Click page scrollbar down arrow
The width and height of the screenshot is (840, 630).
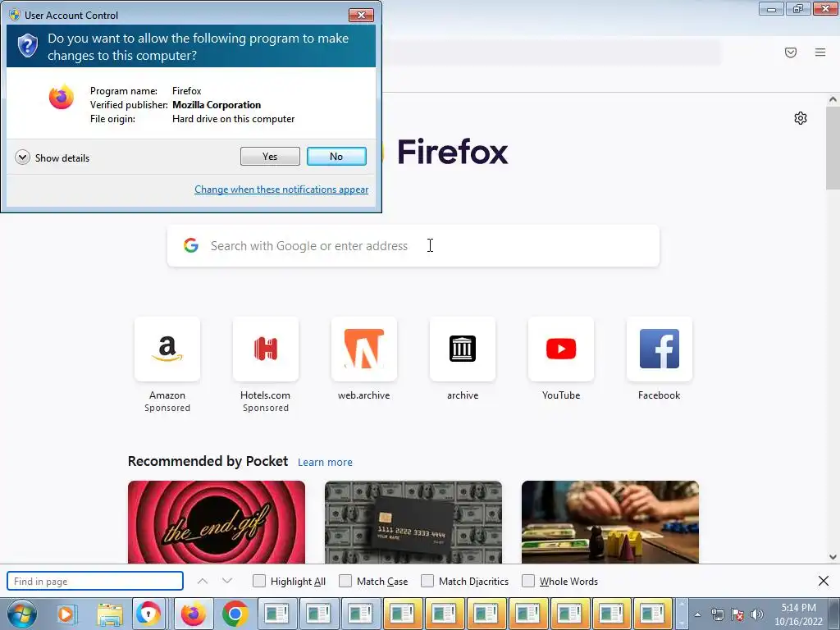click(x=833, y=557)
